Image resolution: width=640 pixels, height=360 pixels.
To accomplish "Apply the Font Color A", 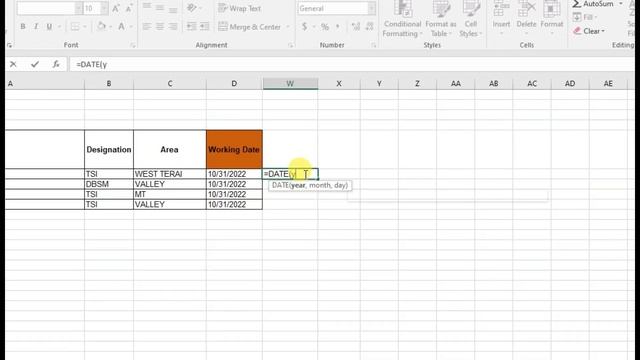I will (x=121, y=27).
